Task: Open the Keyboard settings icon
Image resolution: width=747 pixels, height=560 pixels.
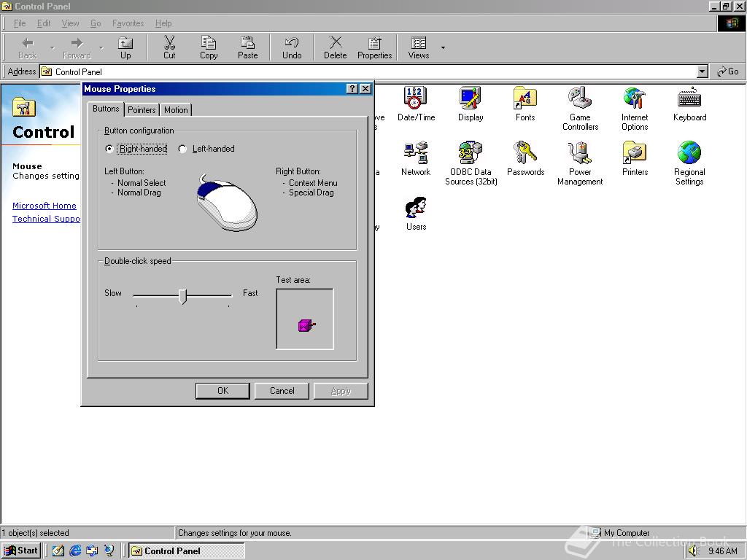Action: click(689, 104)
